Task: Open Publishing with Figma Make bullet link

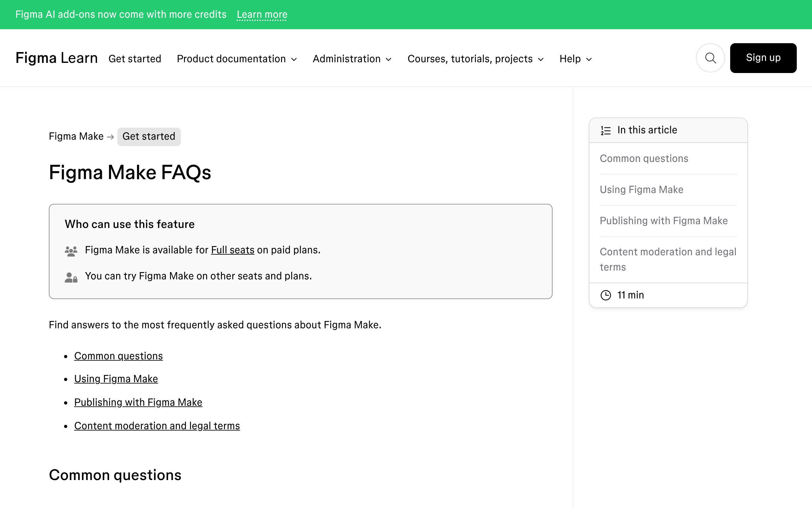Action: coord(138,402)
